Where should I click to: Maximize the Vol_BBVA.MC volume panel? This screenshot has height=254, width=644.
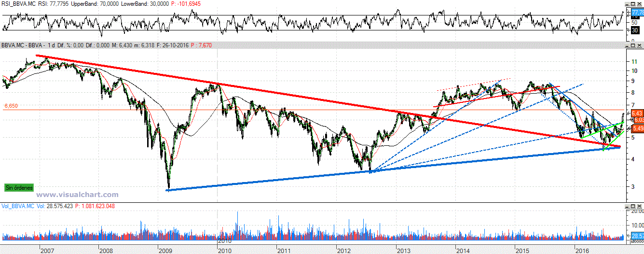tap(633, 207)
